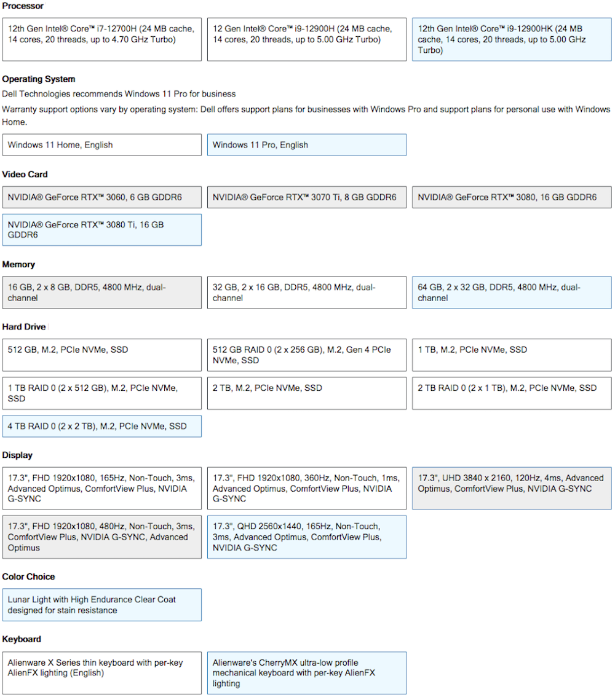The height and width of the screenshot is (700, 615).
Task: Choose Windows 11 Home, English
Action: [102, 145]
